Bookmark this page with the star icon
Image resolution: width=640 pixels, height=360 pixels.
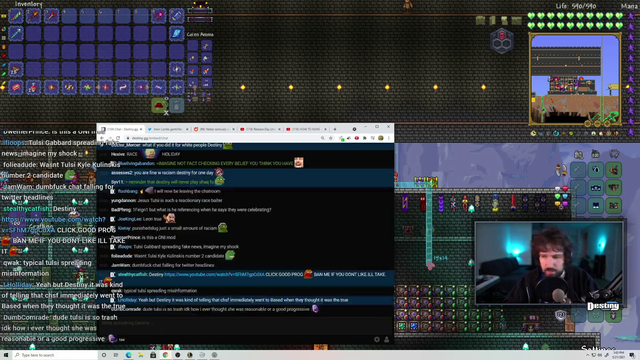[x=331, y=138]
